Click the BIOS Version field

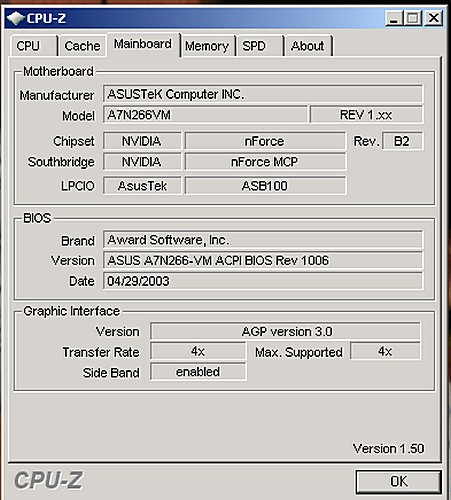[x=263, y=260]
